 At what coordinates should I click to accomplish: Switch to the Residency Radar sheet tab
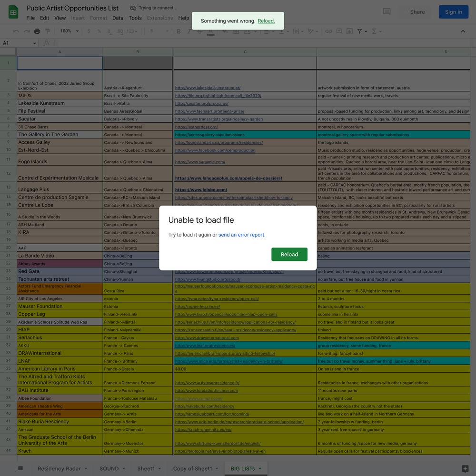(x=59, y=468)
